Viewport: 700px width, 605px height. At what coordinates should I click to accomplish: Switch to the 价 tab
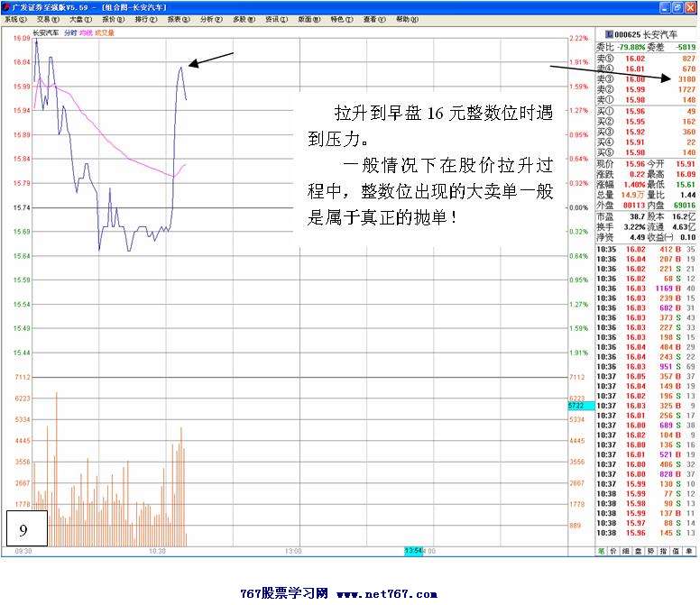click(613, 550)
